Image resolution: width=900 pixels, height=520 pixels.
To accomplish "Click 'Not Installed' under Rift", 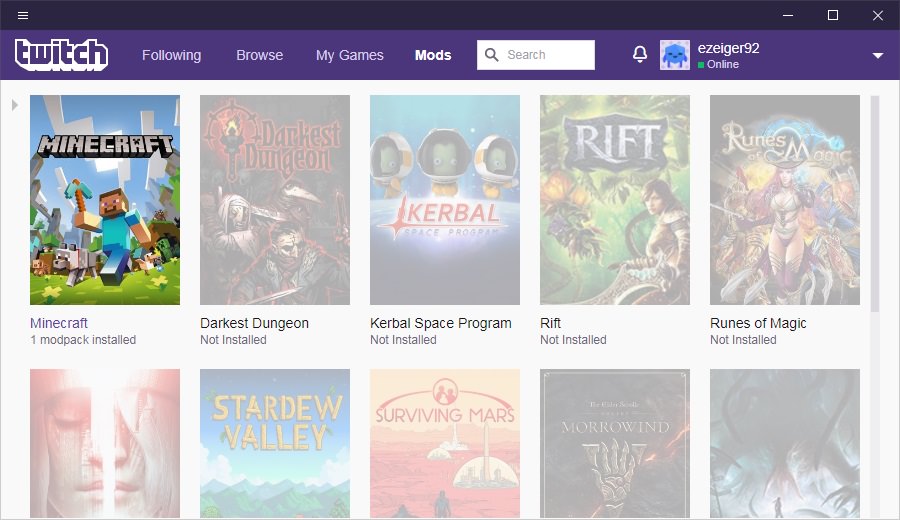I will (x=573, y=340).
